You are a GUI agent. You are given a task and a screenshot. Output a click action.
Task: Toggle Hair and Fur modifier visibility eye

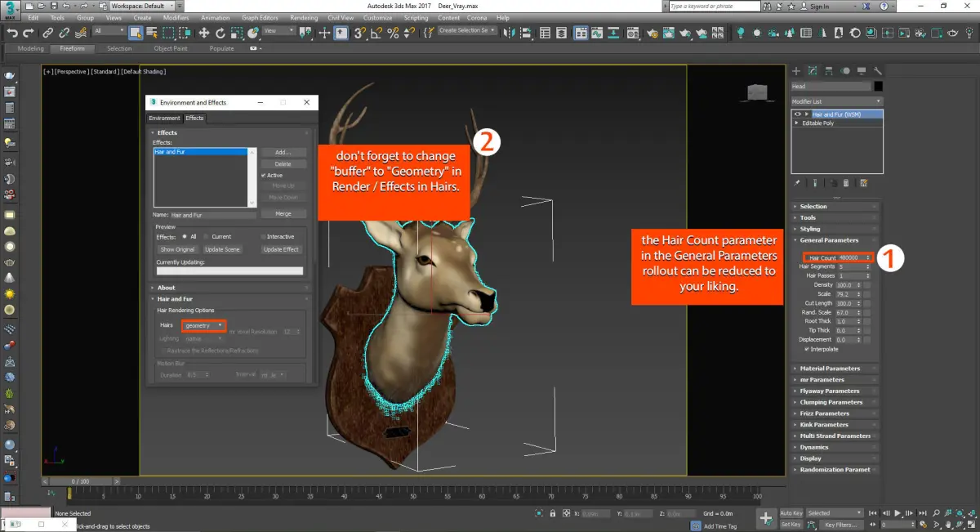(x=797, y=114)
